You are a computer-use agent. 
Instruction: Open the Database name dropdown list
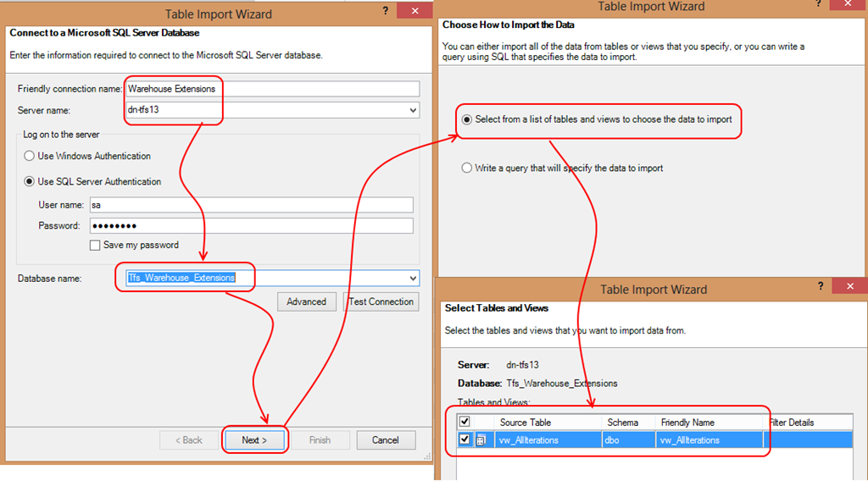click(413, 278)
